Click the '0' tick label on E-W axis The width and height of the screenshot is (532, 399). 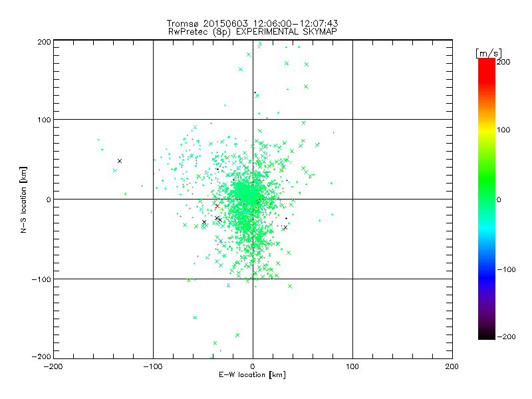coord(253,366)
